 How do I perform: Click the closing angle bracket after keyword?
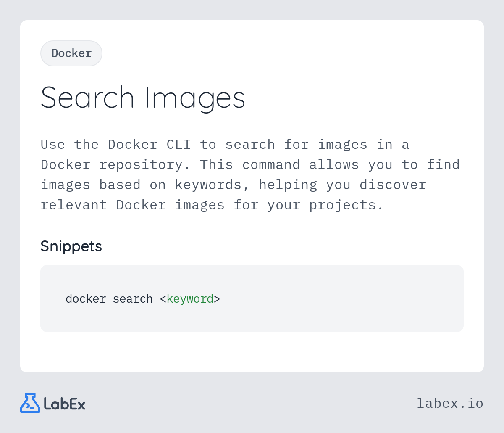click(217, 299)
